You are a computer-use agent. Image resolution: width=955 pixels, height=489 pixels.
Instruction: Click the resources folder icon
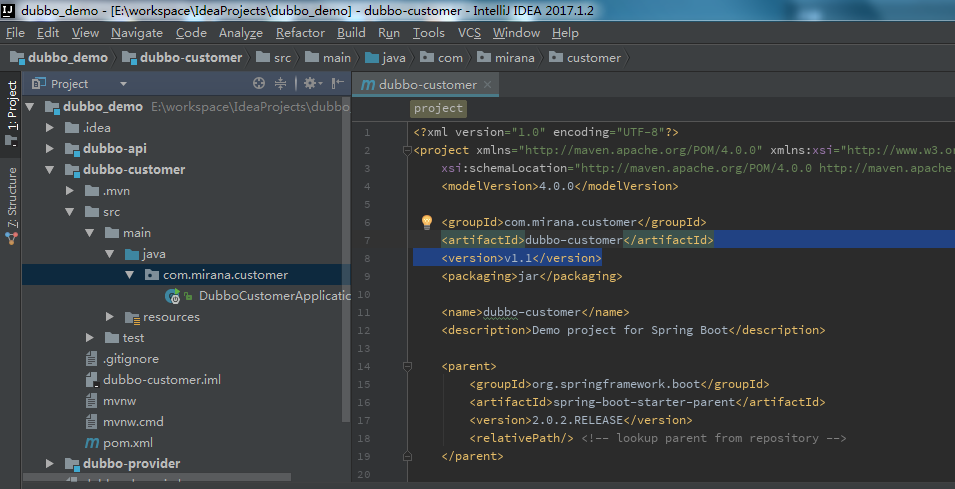click(132, 317)
